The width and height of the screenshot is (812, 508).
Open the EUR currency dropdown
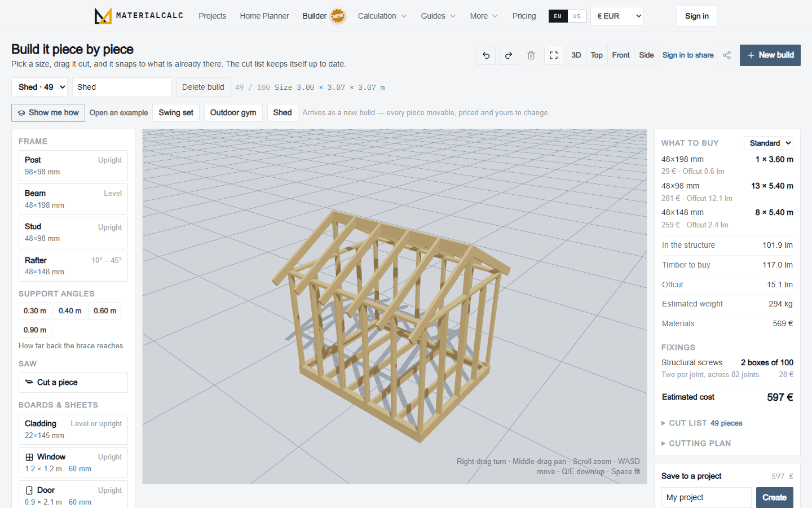point(617,16)
